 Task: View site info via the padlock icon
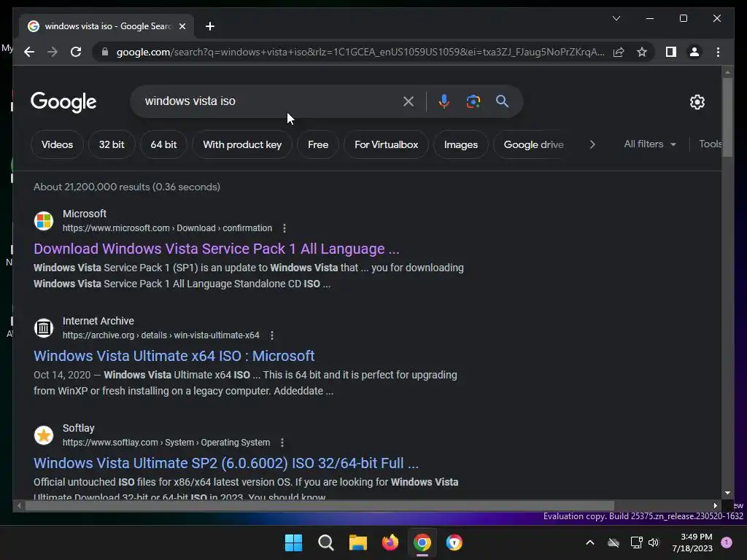click(x=105, y=52)
